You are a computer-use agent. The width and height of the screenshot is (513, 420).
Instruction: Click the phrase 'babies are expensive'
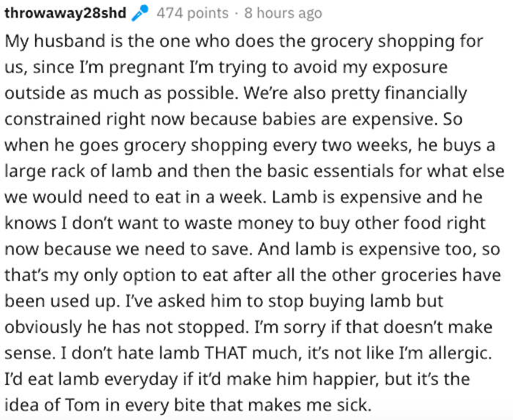[x=350, y=119]
